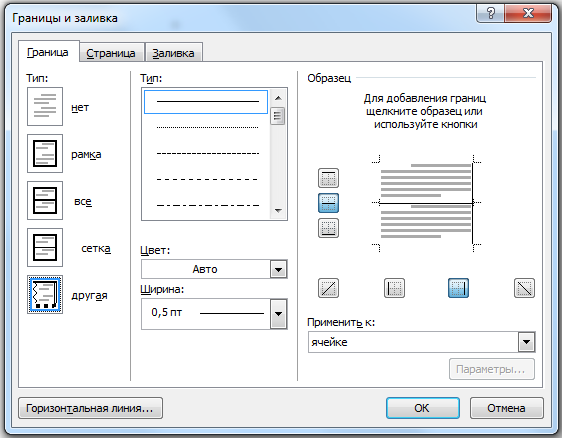Choose the 'другая' custom border preset

(x=45, y=294)
